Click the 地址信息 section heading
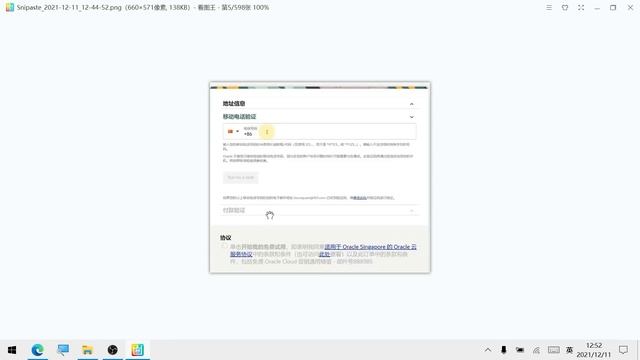 click(234, 104)
